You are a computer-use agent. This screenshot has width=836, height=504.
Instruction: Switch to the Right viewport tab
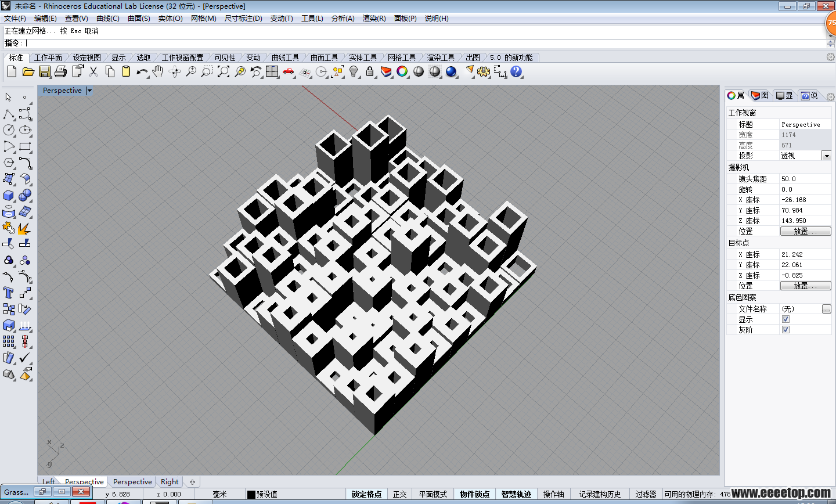point(170,482)
